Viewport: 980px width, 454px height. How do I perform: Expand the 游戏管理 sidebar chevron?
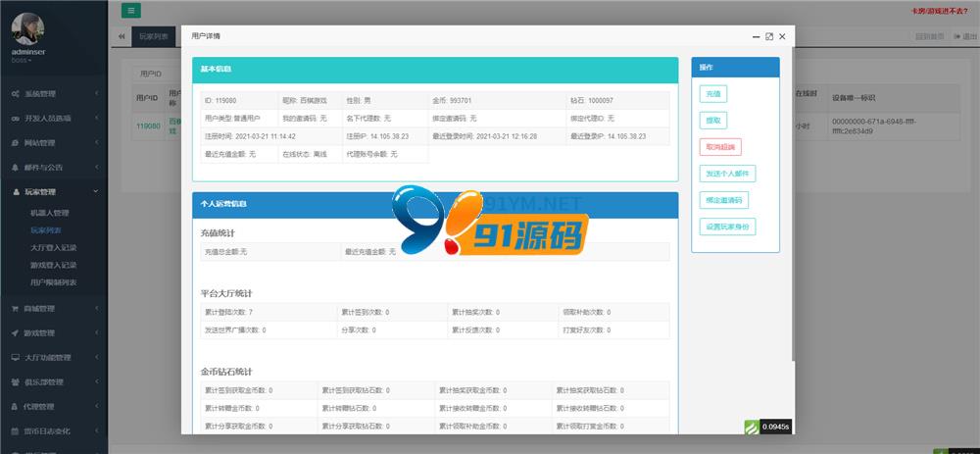(x=96, y=333)
